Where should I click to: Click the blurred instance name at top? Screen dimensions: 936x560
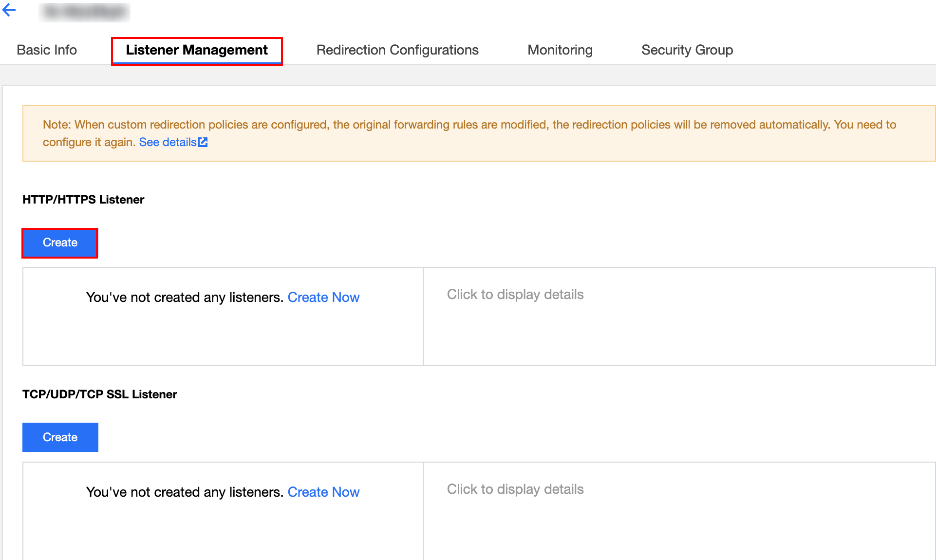(x=84, y=12)
